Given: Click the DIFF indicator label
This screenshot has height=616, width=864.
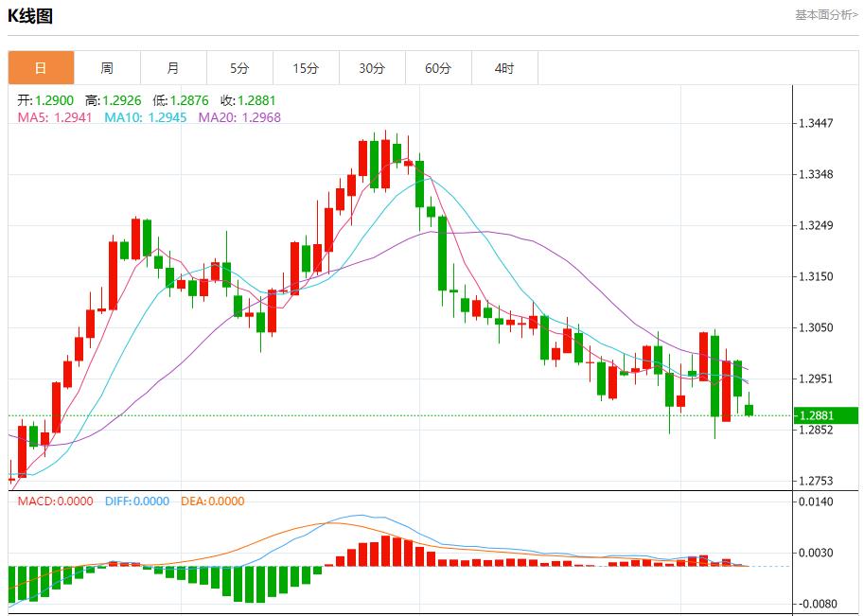Looking at the screenshot, I should coord(136,501).
